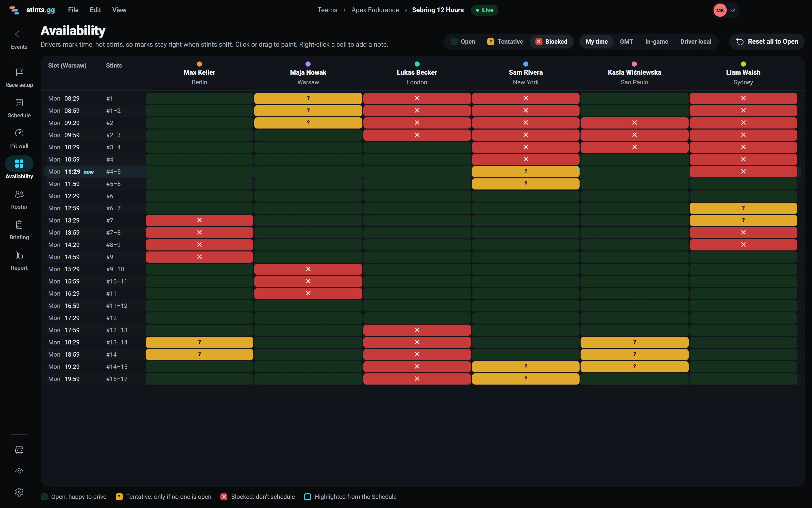Open settings gear in sidebar
812x508 pixels.
click(x=19, y=492)
